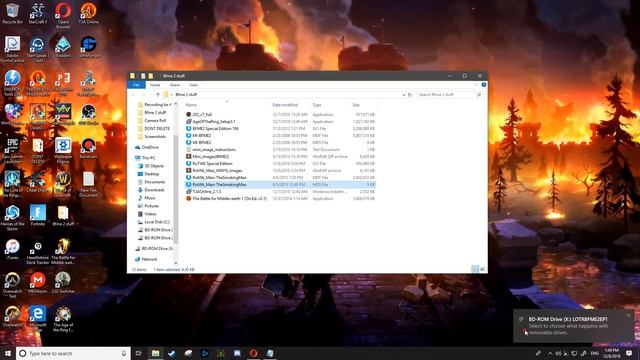
Task: Sort files by Date modified column
Action: tap(285, 105)
